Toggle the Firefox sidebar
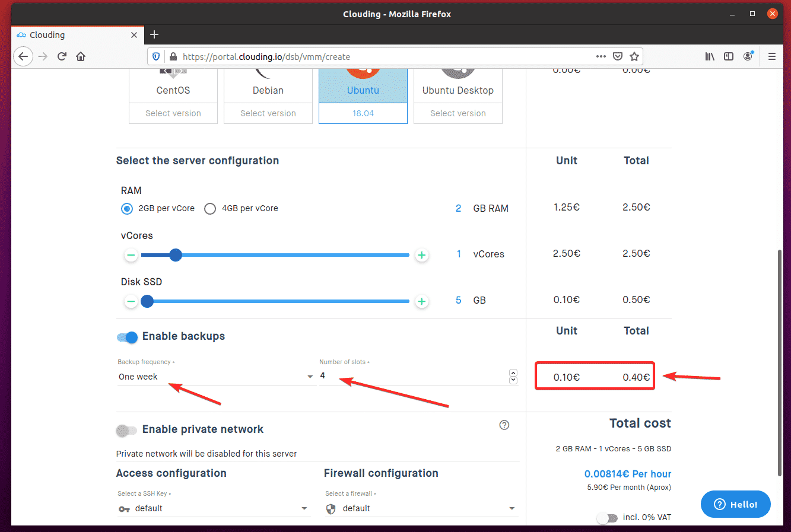 pos(729,56)
